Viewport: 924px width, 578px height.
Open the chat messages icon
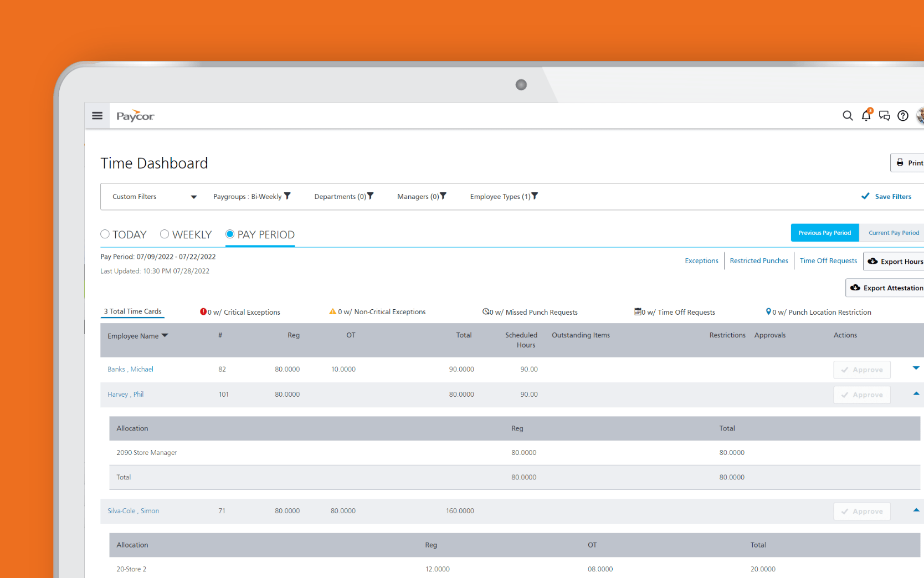[x=885, y=116]
